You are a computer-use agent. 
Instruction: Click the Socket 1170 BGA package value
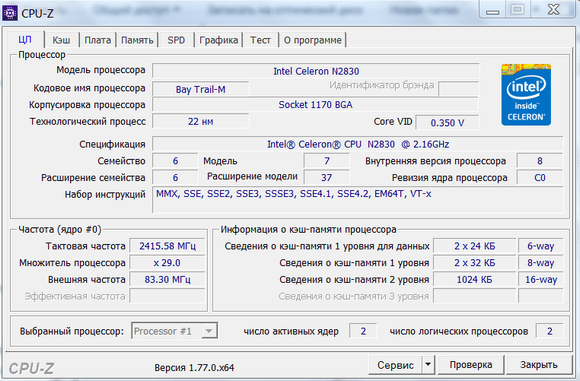(315, 105)
